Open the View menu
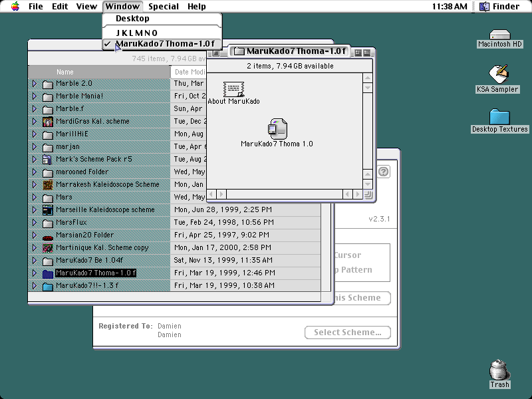532x399 pixels. pyautogui.click(x=86, y=6)
